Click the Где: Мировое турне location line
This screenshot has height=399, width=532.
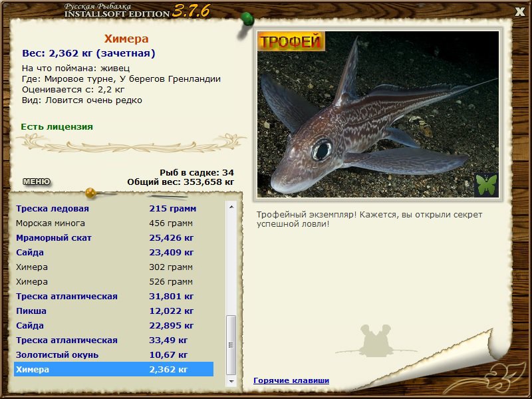[x=122, y=79]
